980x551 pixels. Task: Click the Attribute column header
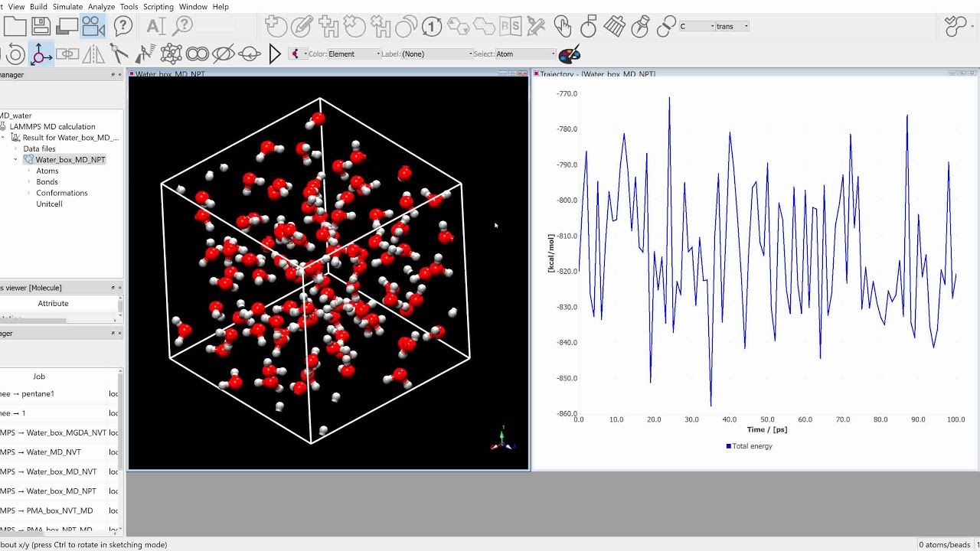pos(53,303)
